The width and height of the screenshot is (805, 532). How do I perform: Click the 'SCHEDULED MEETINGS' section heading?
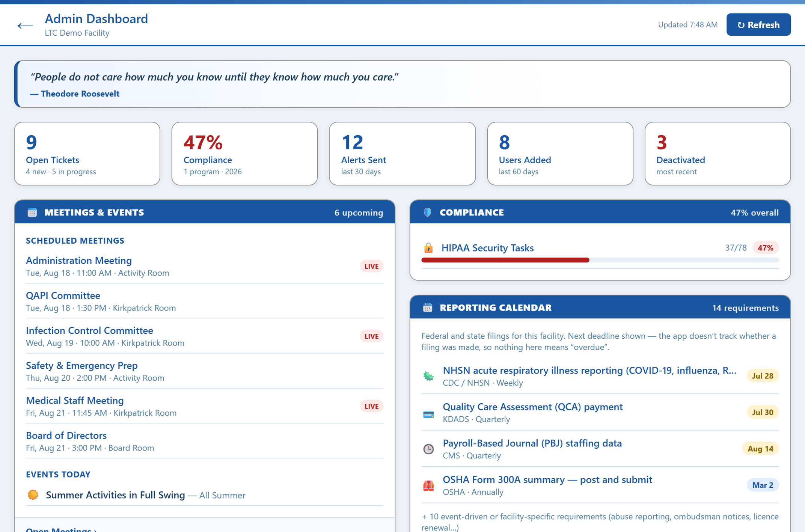pyautogui.click(x=75, y=241)
